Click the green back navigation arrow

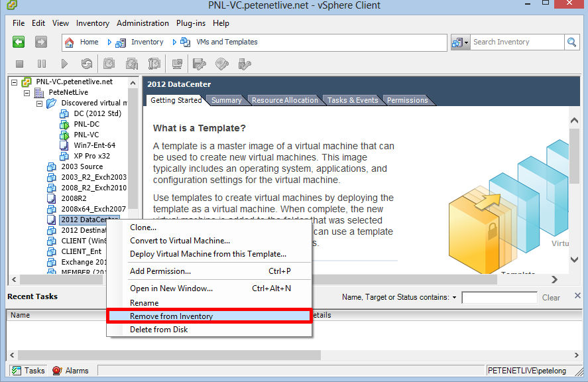[19, 42]
